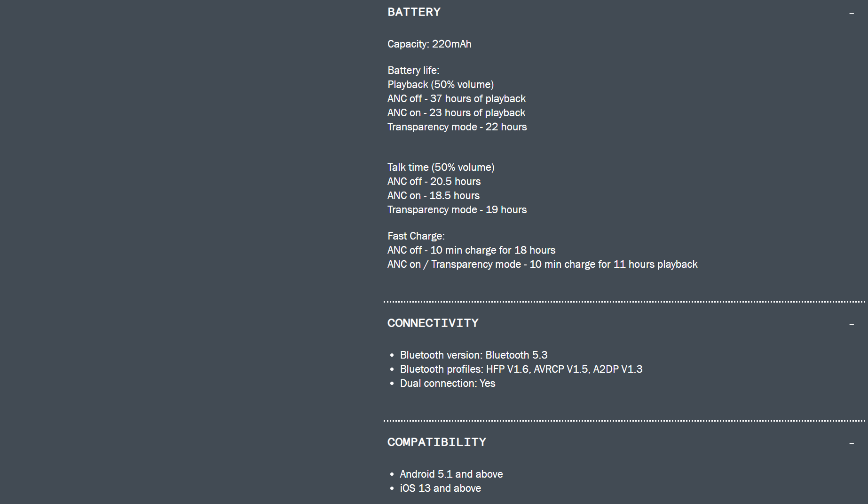Click the Playback (50% volume) line
Screen dimensions: 868x504
(x=441, y=85)
